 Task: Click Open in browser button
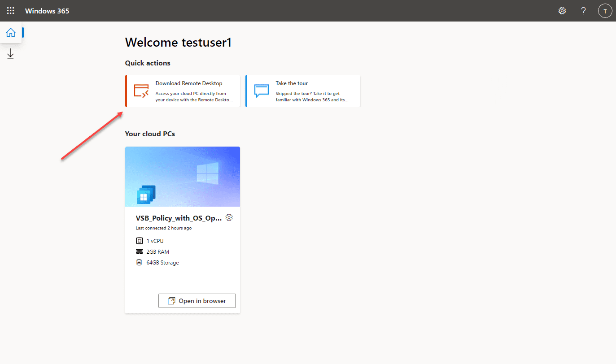pyautogui.click(x=197, y=301)
